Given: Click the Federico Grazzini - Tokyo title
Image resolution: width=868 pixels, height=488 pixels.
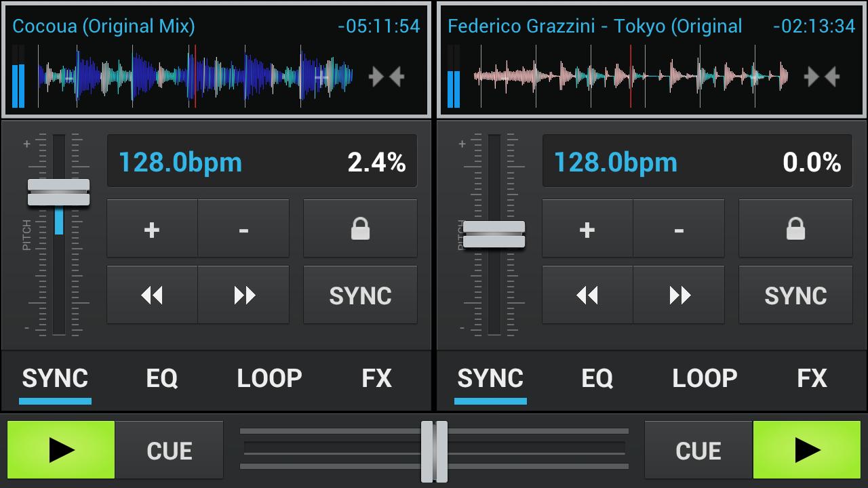Looking at the screenshot, I should point(595,26).
